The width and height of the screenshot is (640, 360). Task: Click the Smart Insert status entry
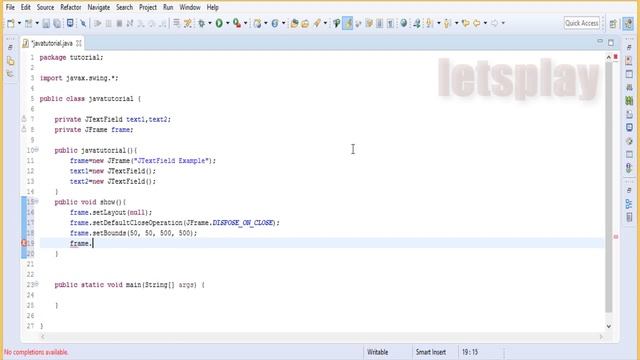tap(431, 352)
